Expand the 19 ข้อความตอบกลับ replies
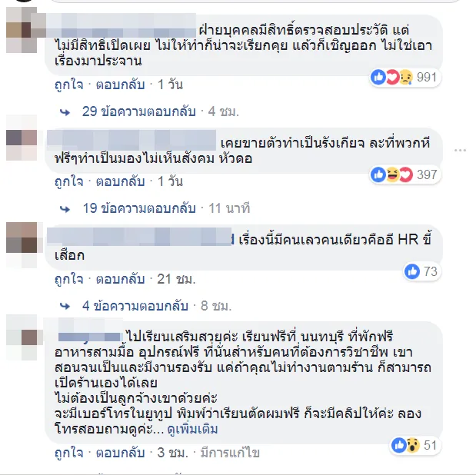This screenshot has width=476, height=475. coord(139,208)
